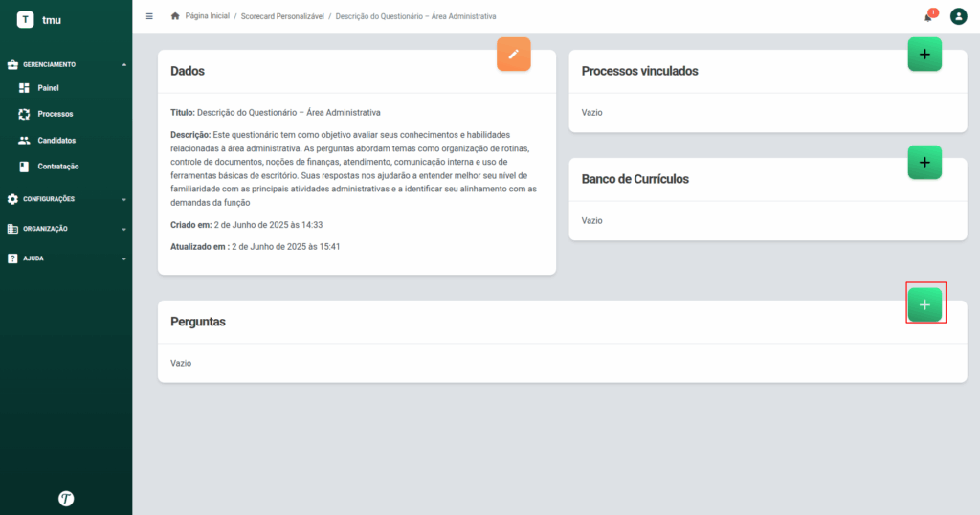Click the Gerenciamento briefcase icon

tap(12, 64)
